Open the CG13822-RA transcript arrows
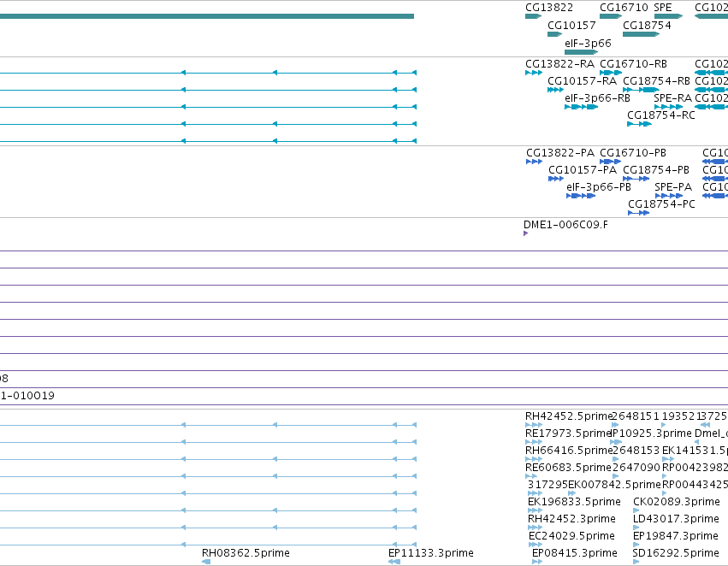728x566 pixels. [x=534, y=73]
